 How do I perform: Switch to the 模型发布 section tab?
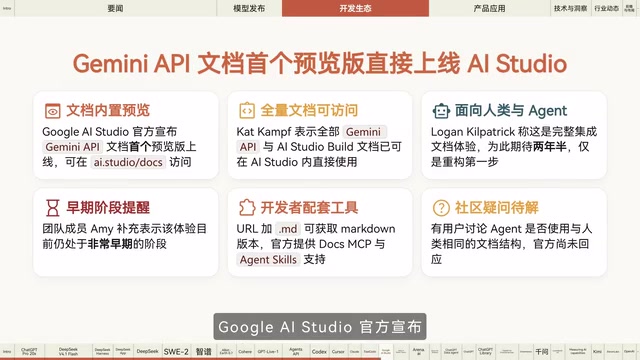pos(249,8)
